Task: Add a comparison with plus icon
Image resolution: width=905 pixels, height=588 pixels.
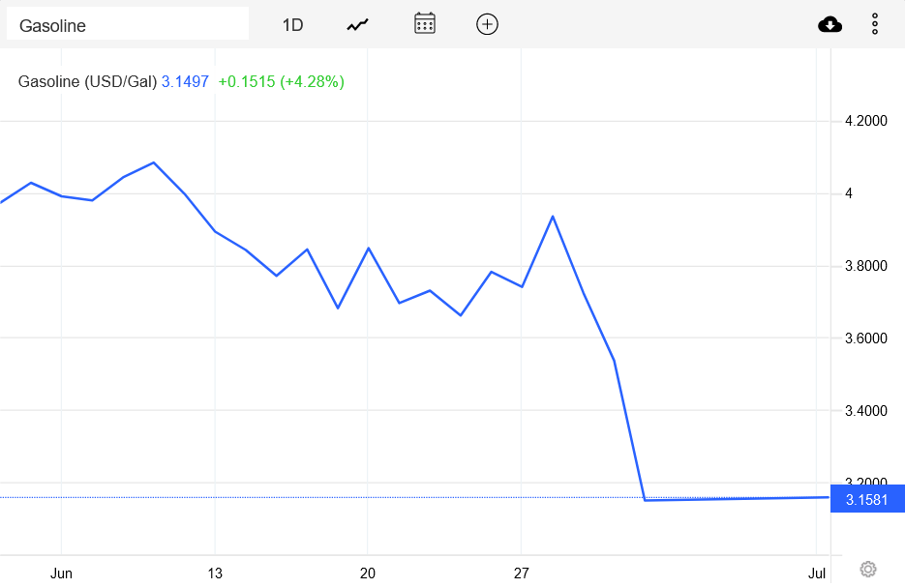Action: 487,24
